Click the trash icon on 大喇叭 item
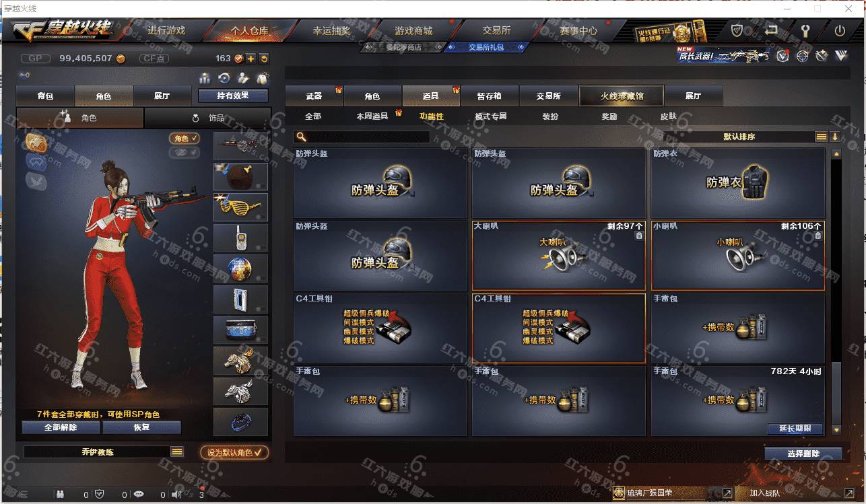866x504 pixels. click(x=639, y=236)
